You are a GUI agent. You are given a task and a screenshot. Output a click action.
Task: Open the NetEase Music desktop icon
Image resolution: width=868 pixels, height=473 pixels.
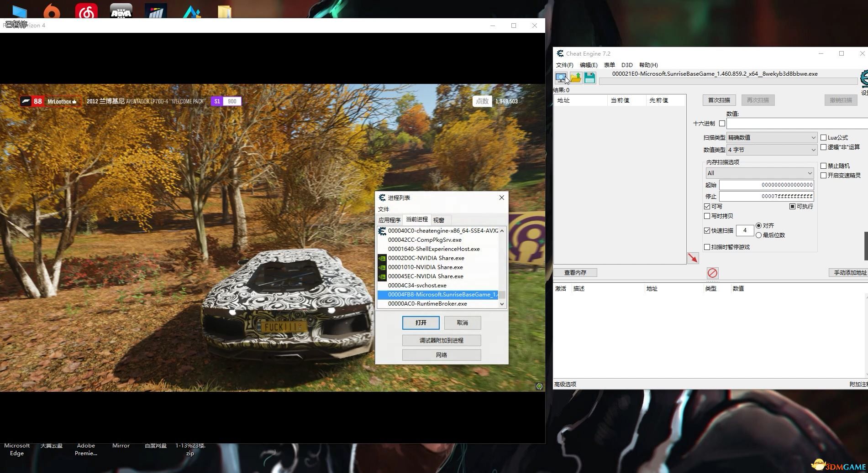pos(86,11)
